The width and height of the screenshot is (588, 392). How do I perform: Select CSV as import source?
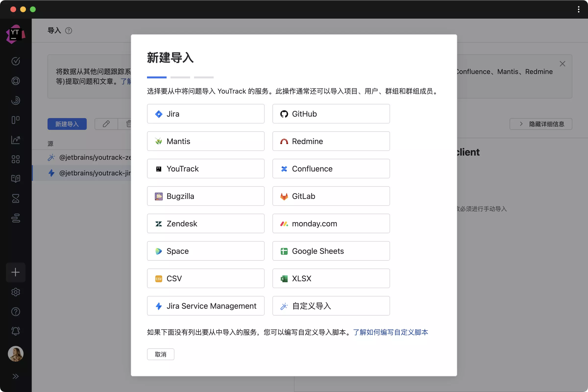[x=206, y=278]
